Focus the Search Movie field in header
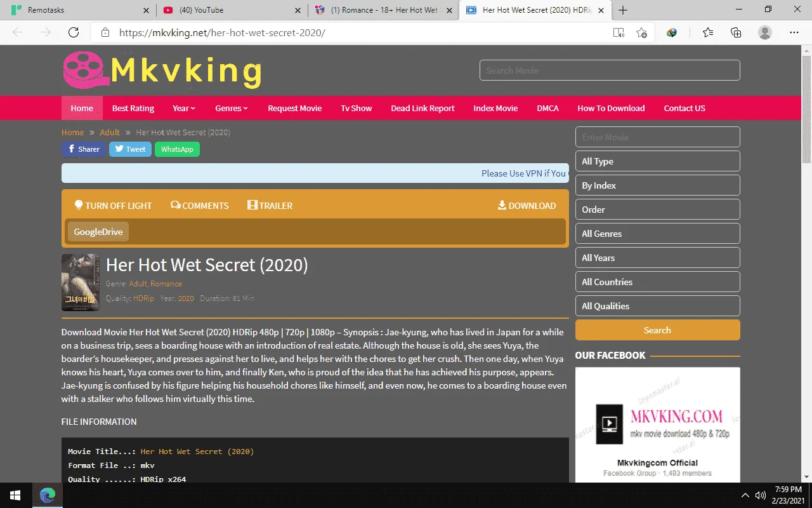This screenshot has width=812, height=508. [610, 70]
